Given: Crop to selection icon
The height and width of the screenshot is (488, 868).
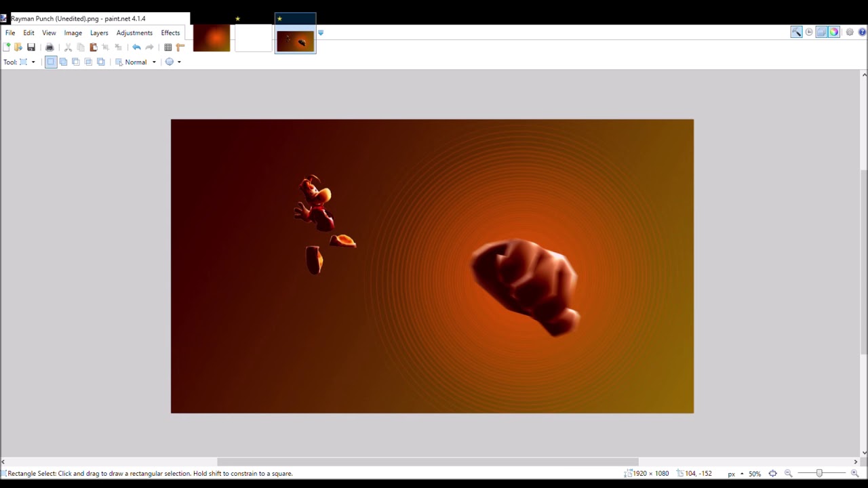Looking at the screenshot, I should click(x=106, y=47).
